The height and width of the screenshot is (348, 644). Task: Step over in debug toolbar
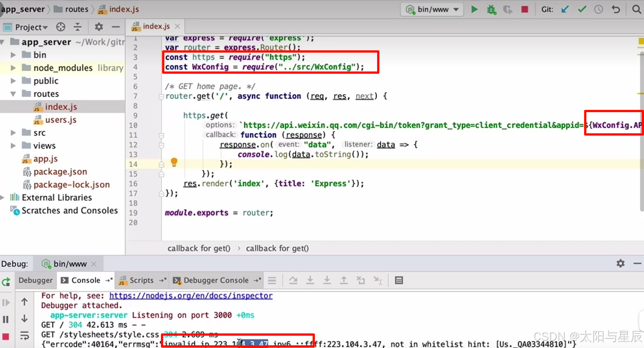pyautogui.click(x=293, y=281)
